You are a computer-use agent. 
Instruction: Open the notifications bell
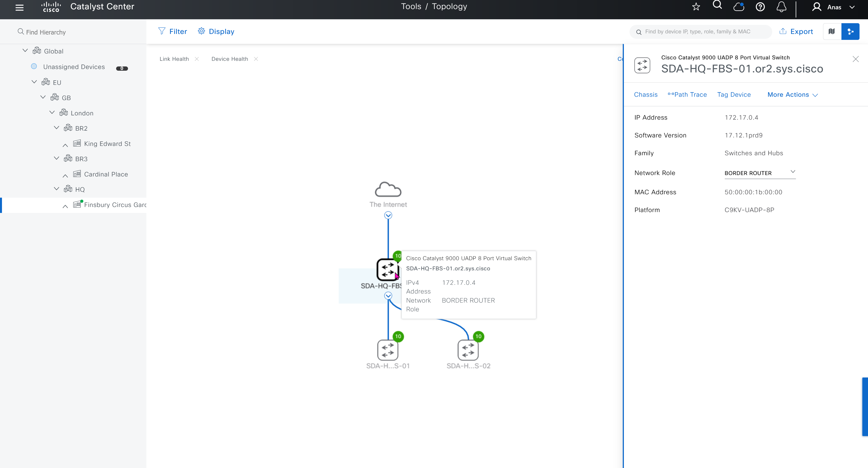[782, 7]
